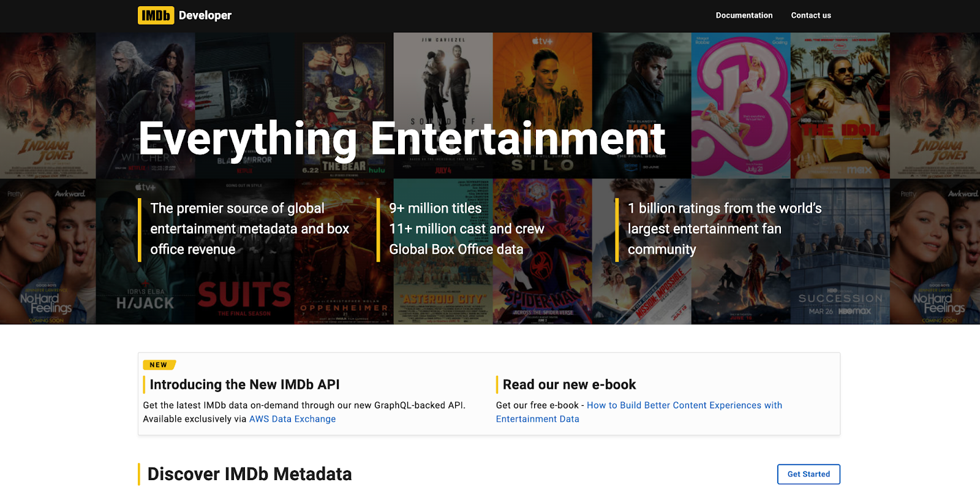Click the Witcher poster thumbnail

(145, 105)
